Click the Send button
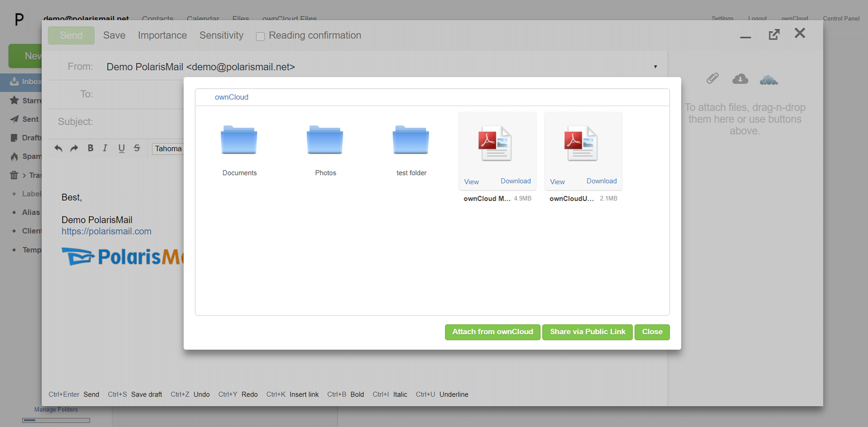 (x=71, y=35)
